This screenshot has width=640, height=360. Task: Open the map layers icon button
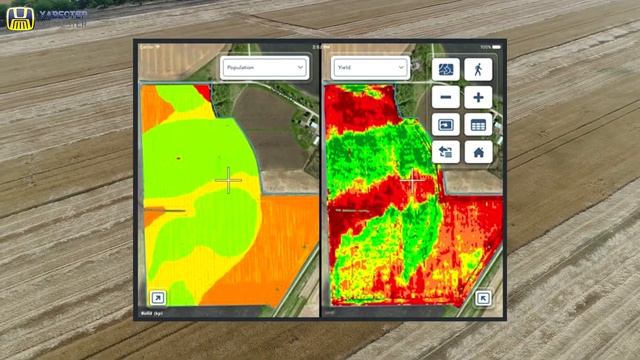[445, 69]
